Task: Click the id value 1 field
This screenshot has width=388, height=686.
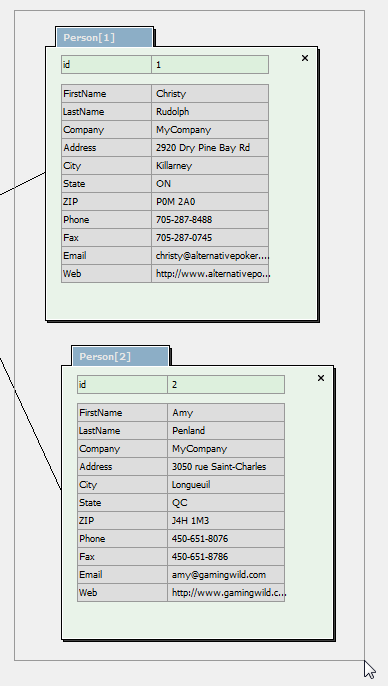Action: tap(210, 65)
